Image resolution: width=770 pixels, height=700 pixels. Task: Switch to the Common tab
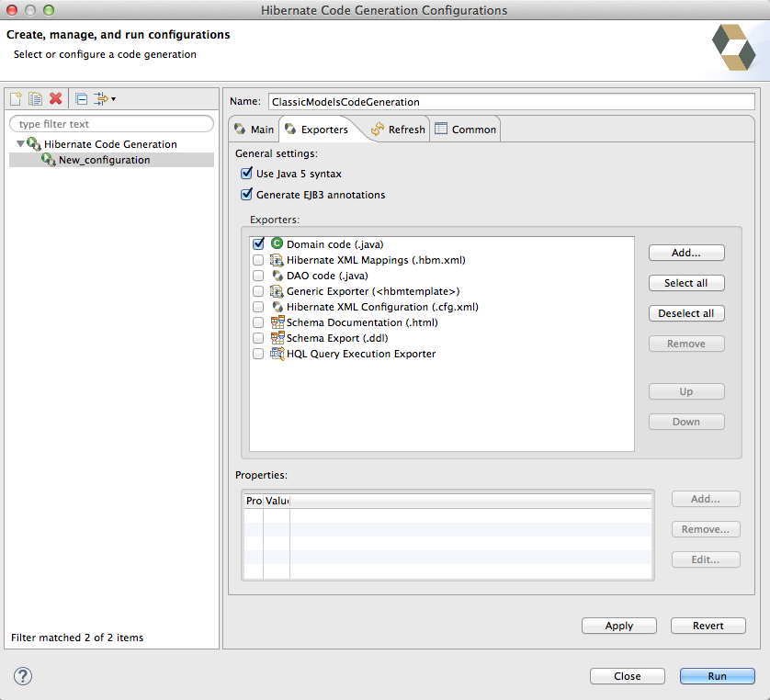[x=466, y=130]
